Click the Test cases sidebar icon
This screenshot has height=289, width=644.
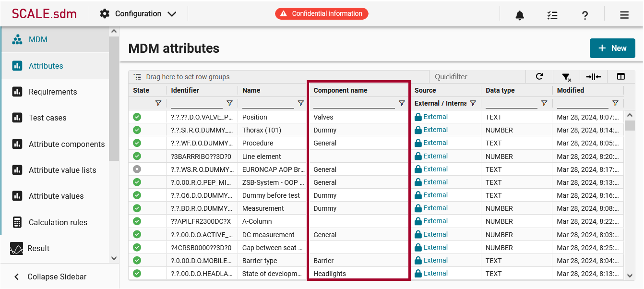coord(17,118)
